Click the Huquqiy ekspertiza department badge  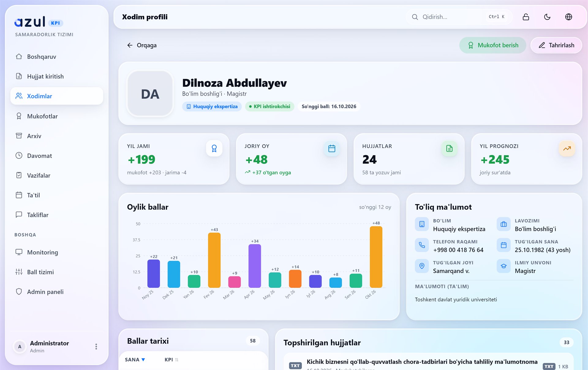tap(212, 107)
